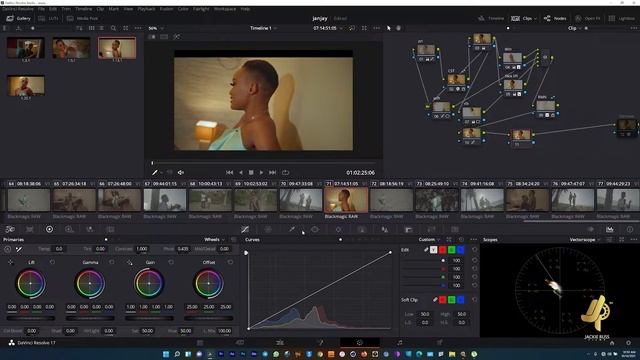Toggle Edit curve channel gang link
640x360 pixels.
(426, 250)
